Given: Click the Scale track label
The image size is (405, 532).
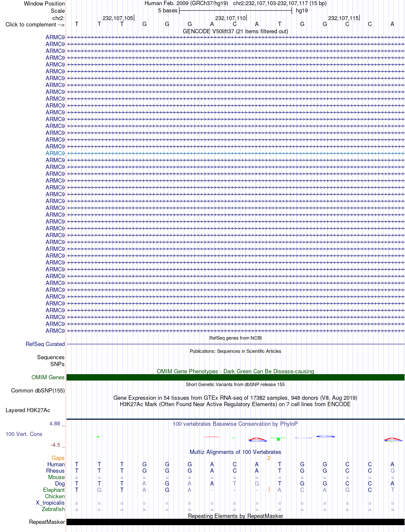Looking at the screenshot, I should [x=58, y=11].
